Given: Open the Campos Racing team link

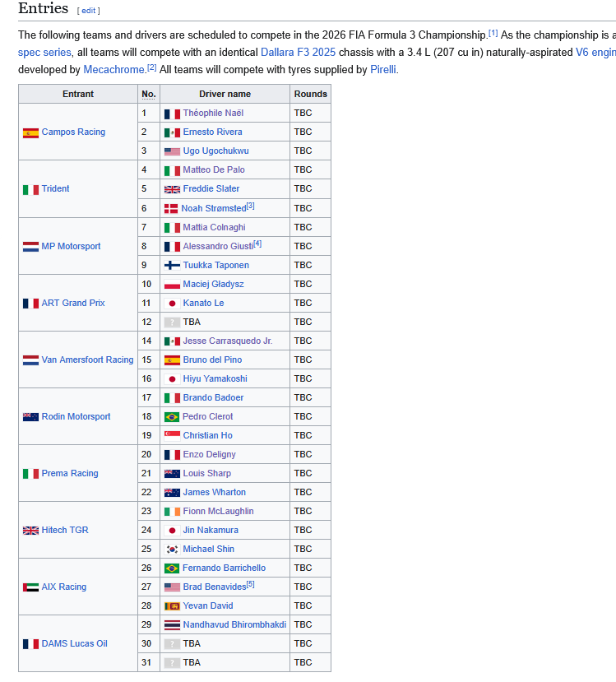Looking at the screenshot, I should (x=73, y=132).
